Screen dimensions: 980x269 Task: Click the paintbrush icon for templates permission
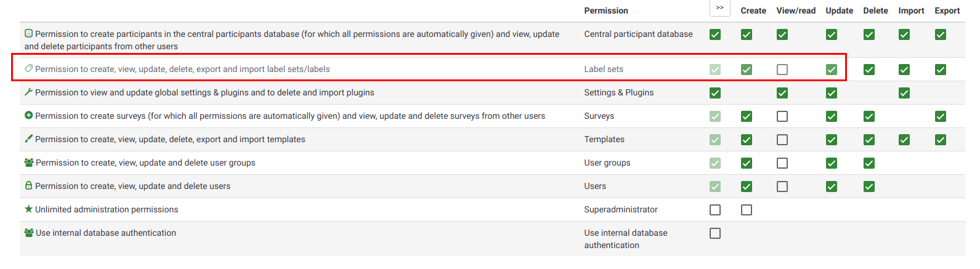pyautogui.click(x=28, y=139)
